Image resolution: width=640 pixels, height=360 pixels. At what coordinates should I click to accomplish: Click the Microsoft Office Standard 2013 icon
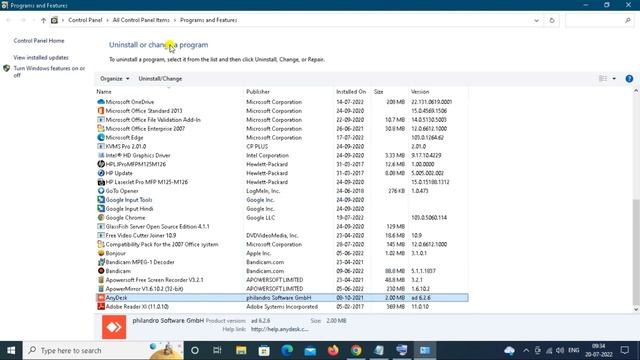click(x=101, y=111)
